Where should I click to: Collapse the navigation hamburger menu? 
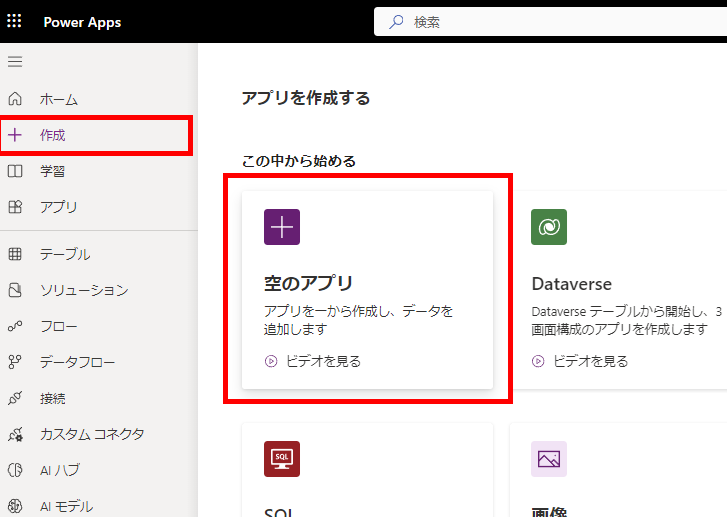pyautogui.click(x=15, y=61)
